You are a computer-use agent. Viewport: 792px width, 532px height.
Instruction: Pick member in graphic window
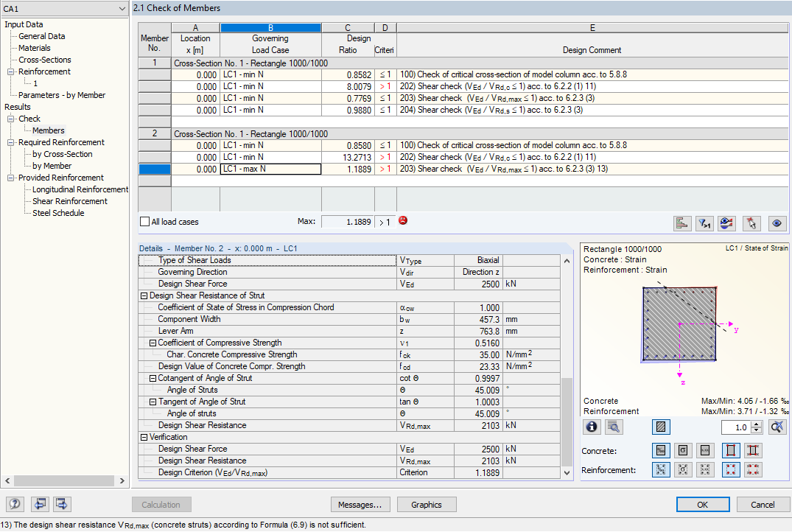tap(751, 223)
